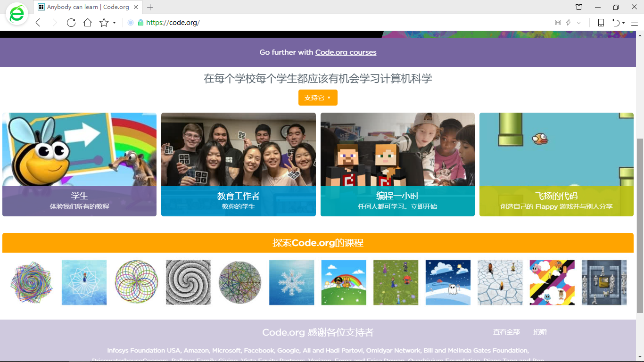Click the 体验我们所有的教程 subtitle
Image resolution: width=644 pixels, height=362 pixels.
79,206
